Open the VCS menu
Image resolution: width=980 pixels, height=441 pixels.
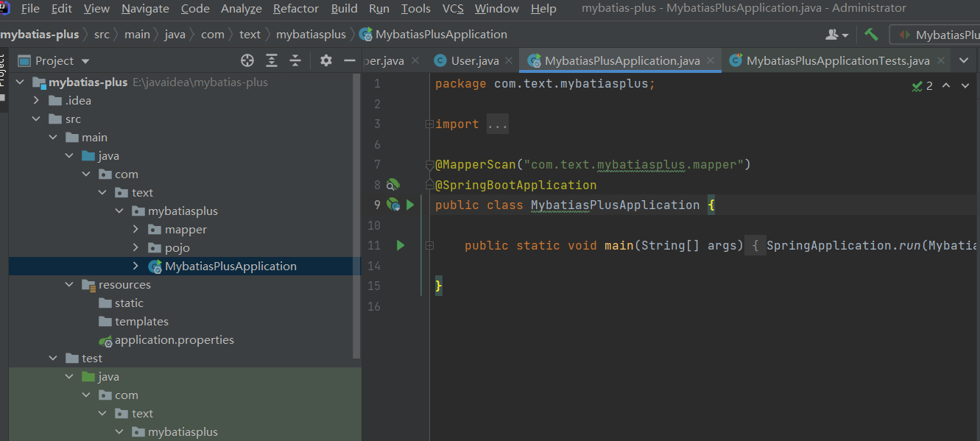coord(453,9)
